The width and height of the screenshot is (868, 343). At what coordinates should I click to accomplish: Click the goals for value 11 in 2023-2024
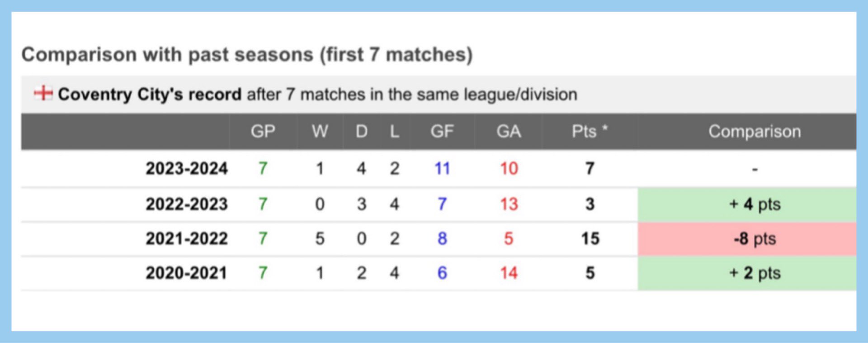[x=442, y=169]
